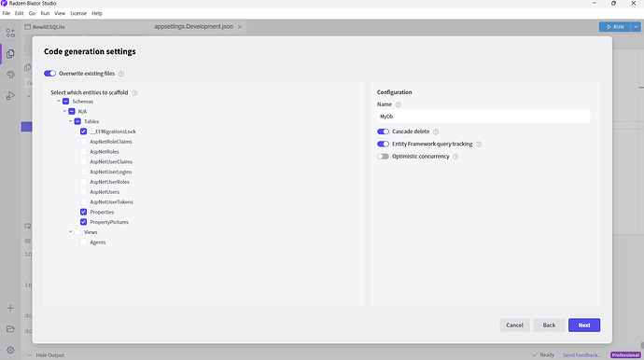Uncheck the PropertyPictures table checkbox
Viewport: 644px width, 360px height.
[83, 222]
